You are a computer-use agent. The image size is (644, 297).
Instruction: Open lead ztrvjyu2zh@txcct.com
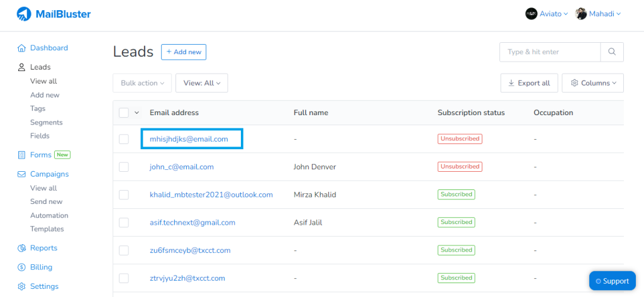pos(187,278)
